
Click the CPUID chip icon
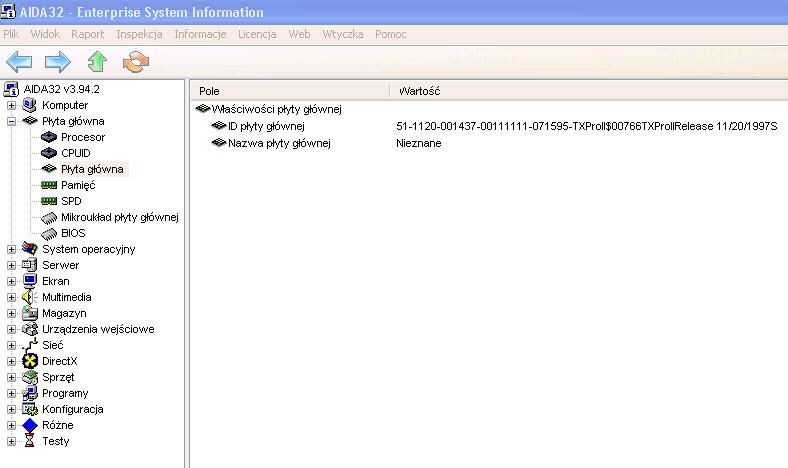[x=49, y=153]
